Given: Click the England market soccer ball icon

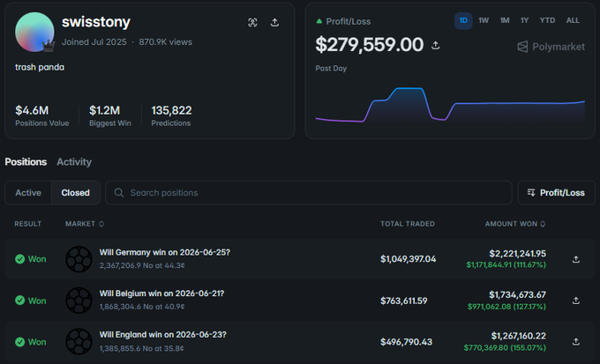Looking at the screenshot, I should click(79, 341).
